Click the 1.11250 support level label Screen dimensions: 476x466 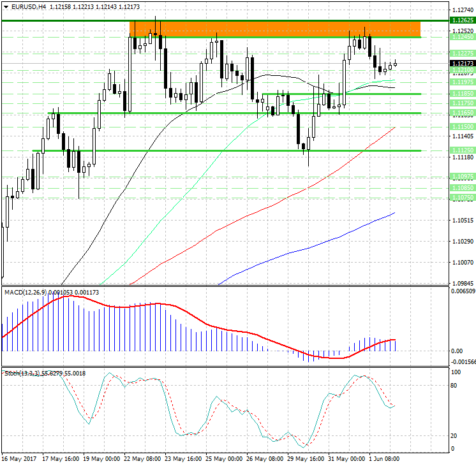[x=461, y=150]
